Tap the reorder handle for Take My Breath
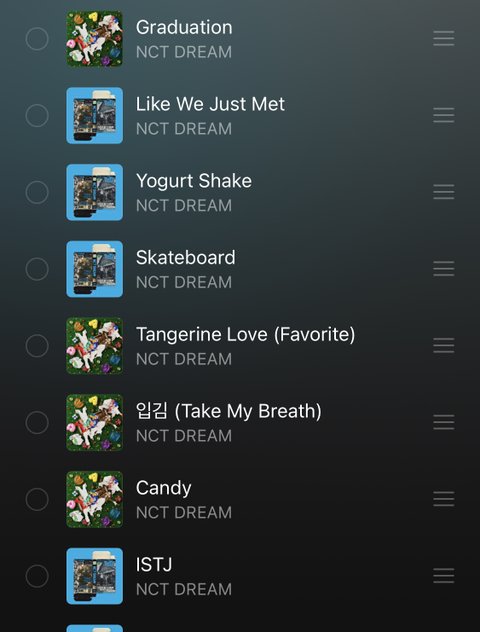Screen dimensions: 480x632 click(444, 422)
